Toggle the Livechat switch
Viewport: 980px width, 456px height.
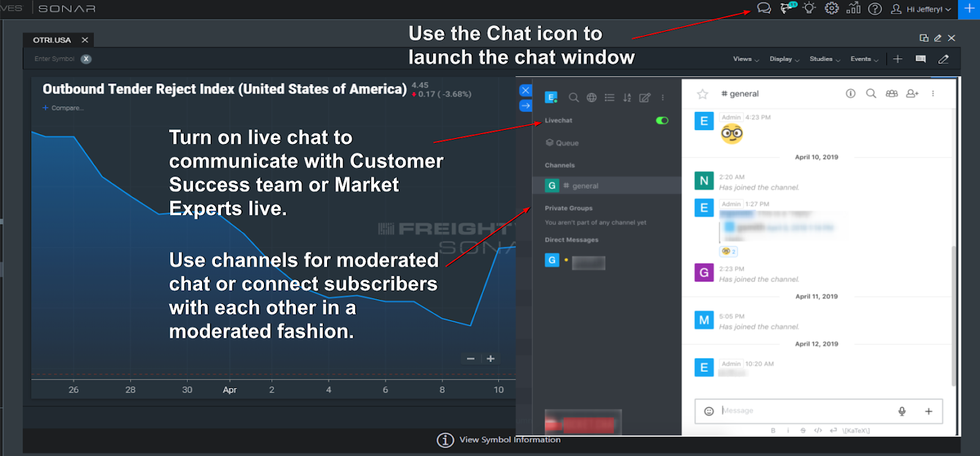point(662,121)
